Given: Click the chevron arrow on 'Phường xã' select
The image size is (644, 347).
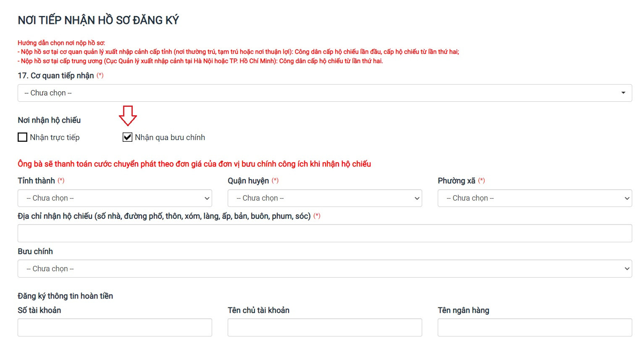Looking at the screenshot, I should click(x=627, y=198).
